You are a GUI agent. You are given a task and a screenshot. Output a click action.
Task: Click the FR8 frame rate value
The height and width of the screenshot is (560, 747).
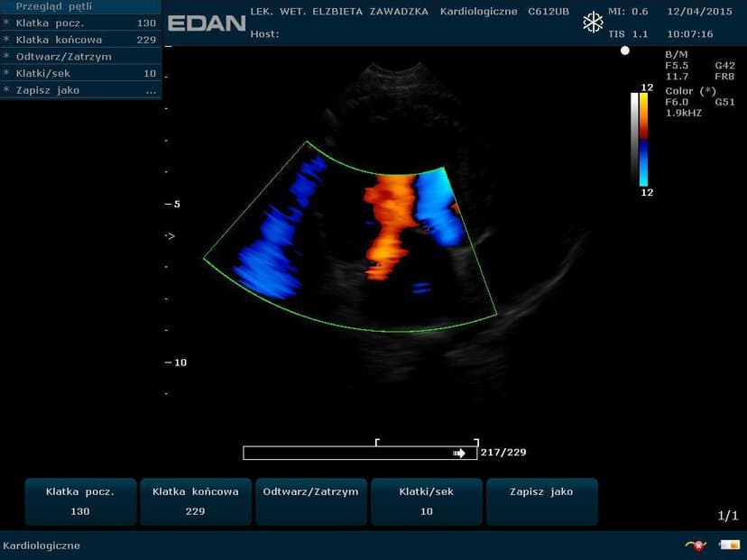(x=724, y=76)
